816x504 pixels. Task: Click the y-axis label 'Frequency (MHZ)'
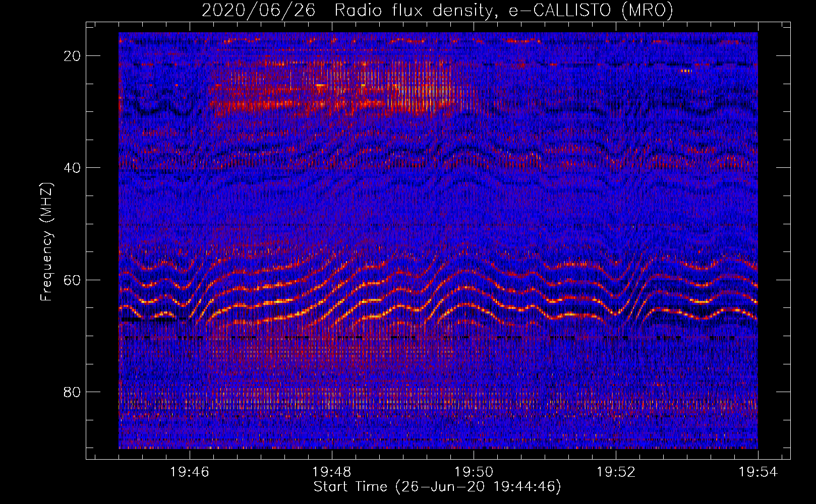pos(46,242)
